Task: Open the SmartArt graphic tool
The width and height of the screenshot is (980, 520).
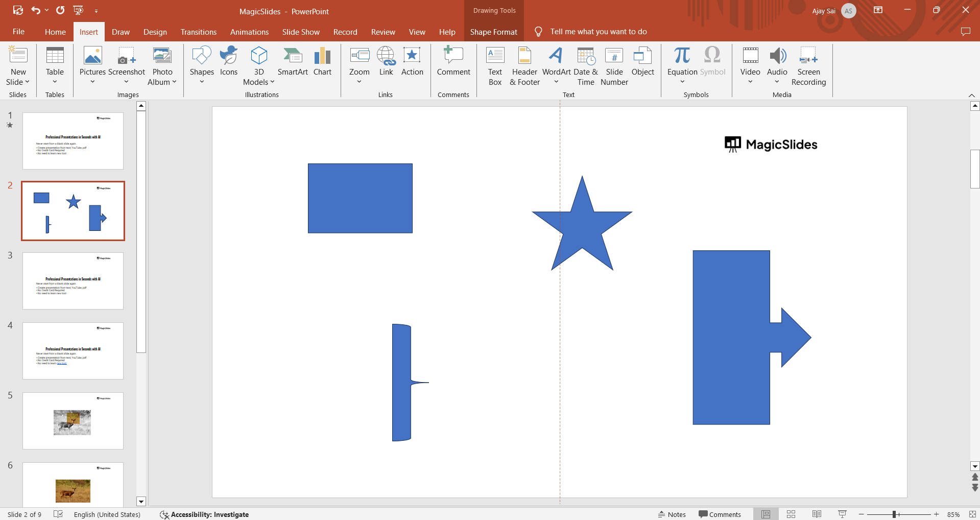Action: point(293,62)
